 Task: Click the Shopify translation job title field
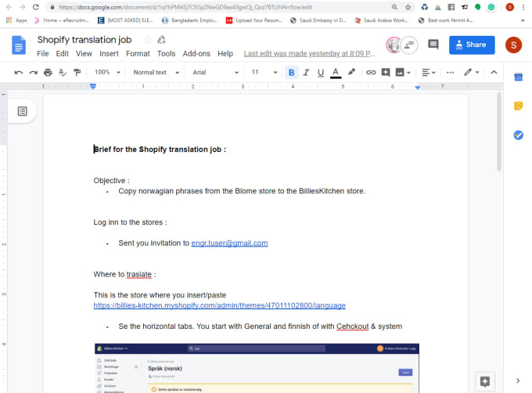pyautogui.click(x=84, y=40)
